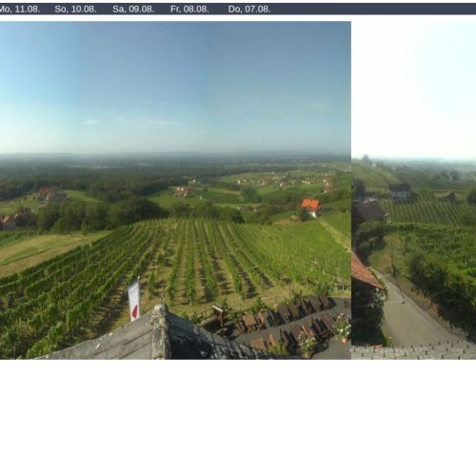Select the Mo, 11.08. date tab

pos(19,10)
